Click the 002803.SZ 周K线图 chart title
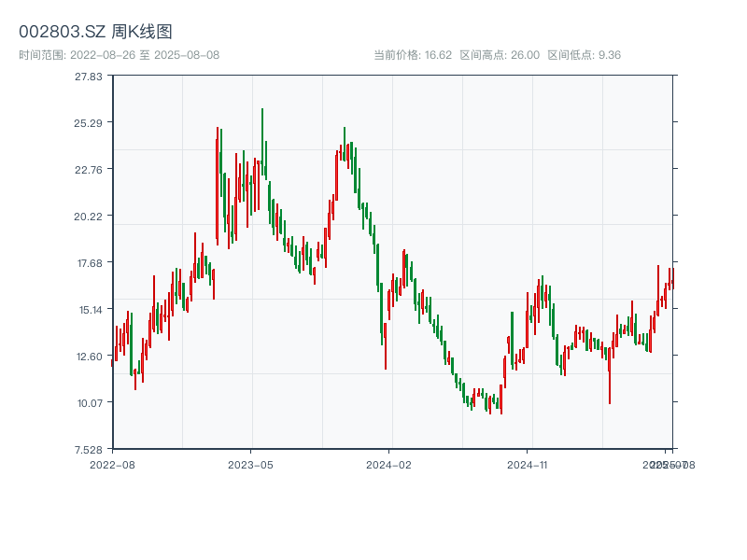 95,33
